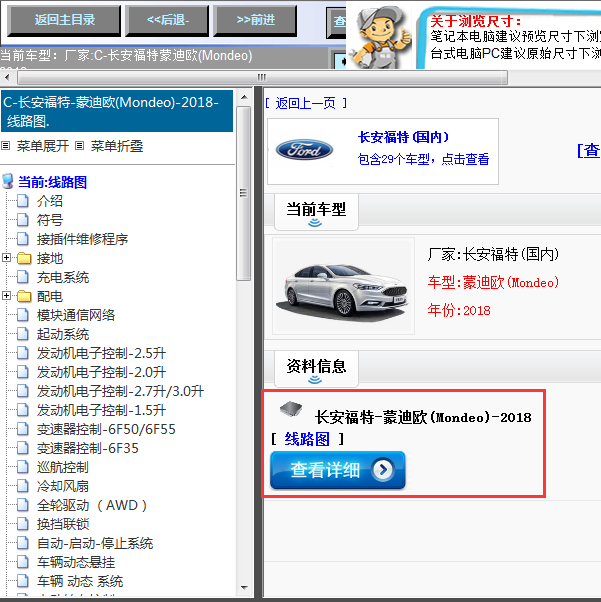Open the 冷却风扇 tree entry
Image resolution: width=601 pixels, height=602 pixels.
click(x=63, y=486)
